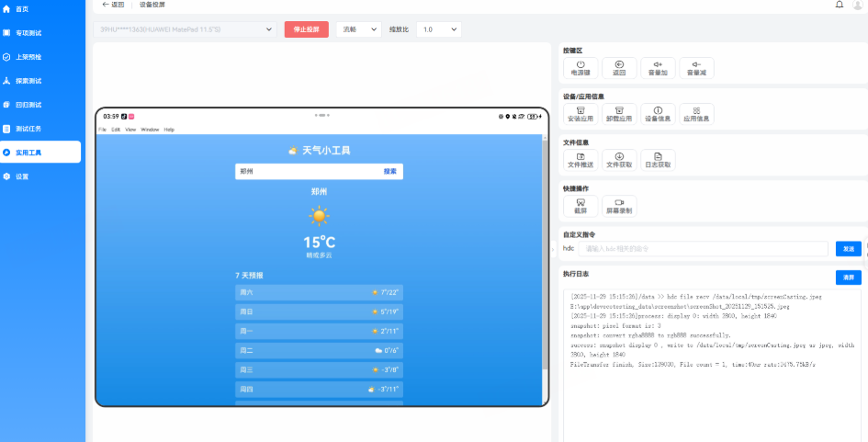Open the 流畅 quality dropdown

tap(359, 29)
